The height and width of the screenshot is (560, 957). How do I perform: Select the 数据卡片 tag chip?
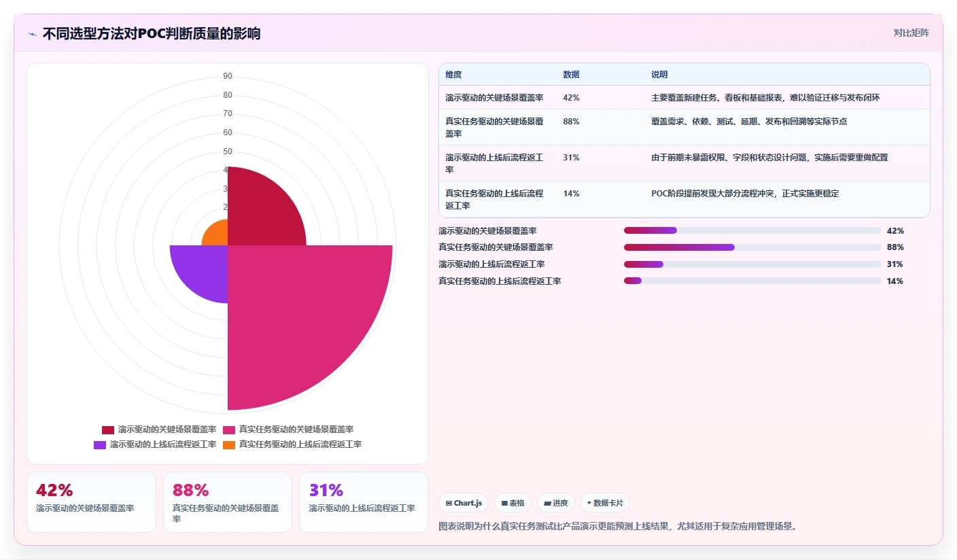pyautogui.click(x=605, y=503)
